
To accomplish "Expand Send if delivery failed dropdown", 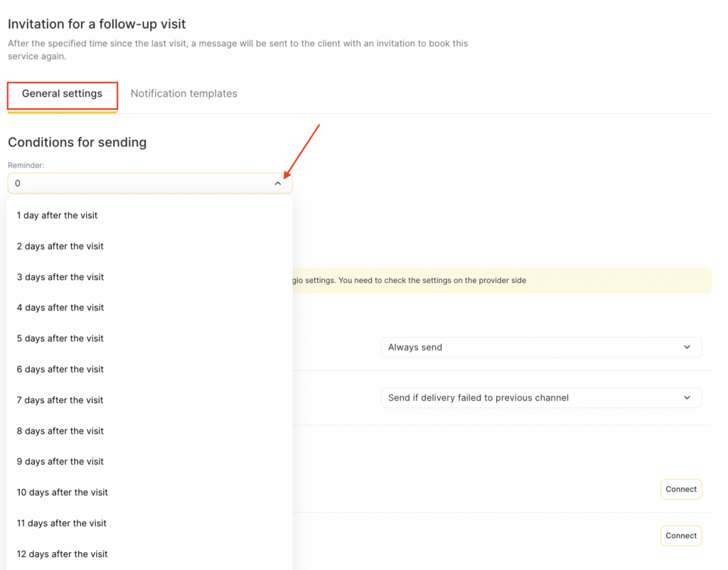I will click(540, 398).
